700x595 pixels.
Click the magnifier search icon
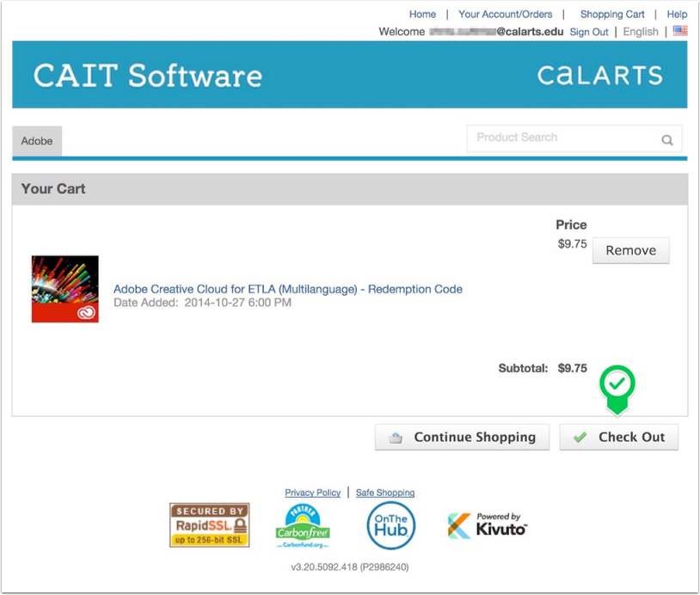(x=667, y=140)
